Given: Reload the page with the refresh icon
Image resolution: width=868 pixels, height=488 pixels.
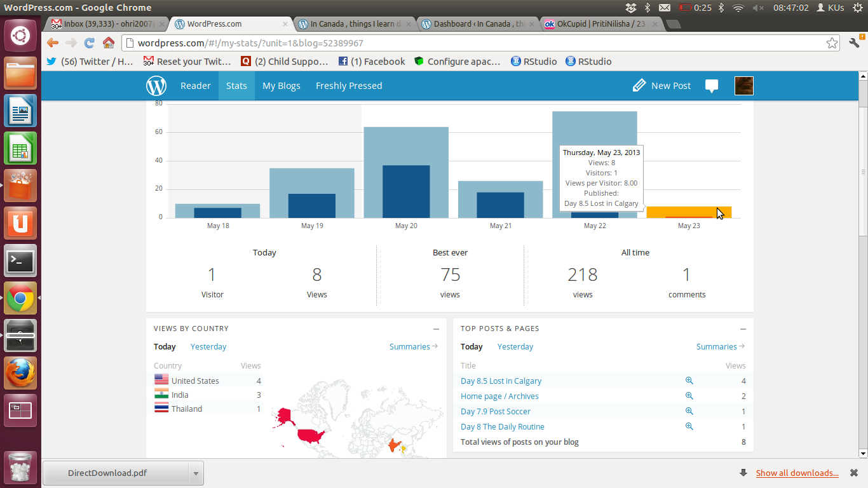Looking at the screenshot, I should pyautogui.click(x=90, y=43).
